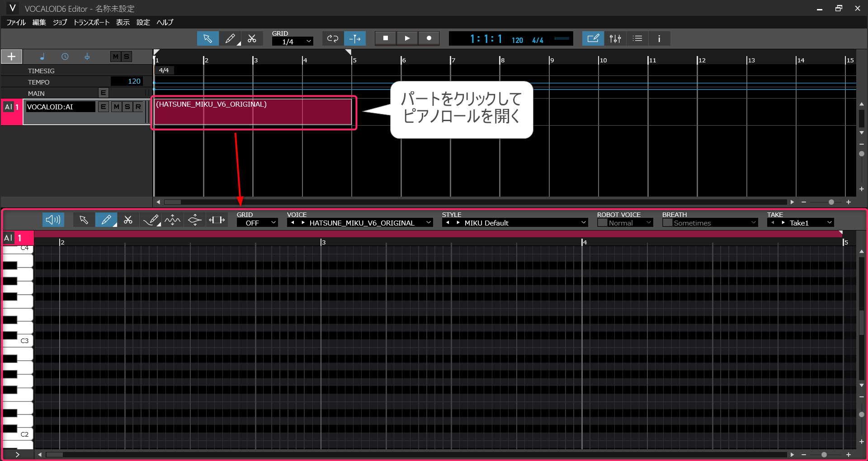Viewport: 868px width, 461px height.
Task: Select the pencil tool in piano roll
Action: pyautogui.click(x=106, y=220)
